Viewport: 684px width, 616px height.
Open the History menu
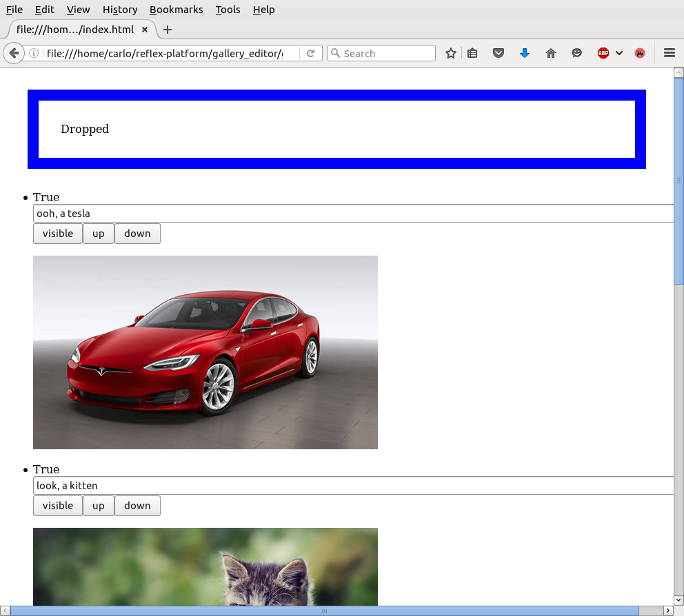point(120,10)
